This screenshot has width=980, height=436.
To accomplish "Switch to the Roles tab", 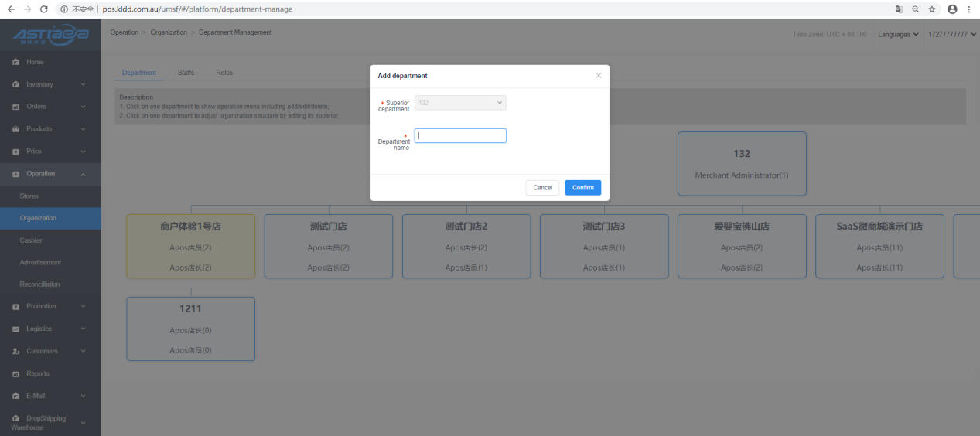I will pyautogui.click(x=224, y=73).
